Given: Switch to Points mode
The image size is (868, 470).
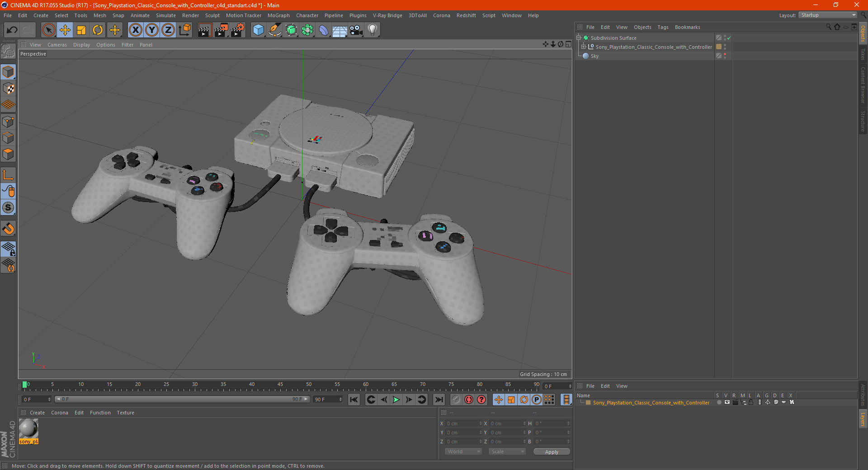Looking at the screenshot, I should point(8,122).
